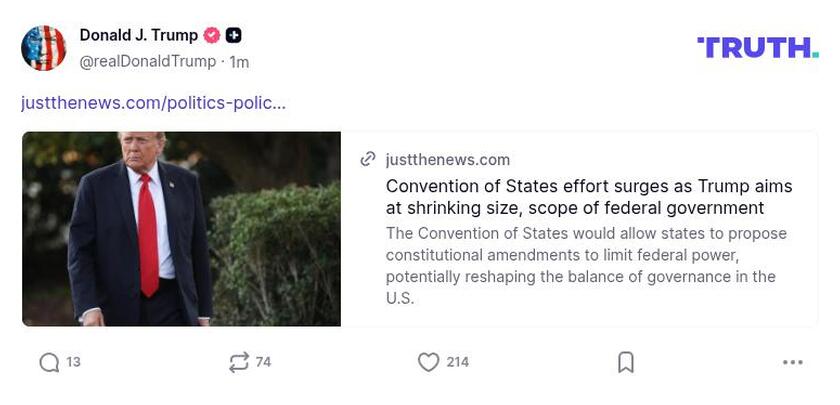Image resolution: width=840 pixels, height=405 pixels.
Task: Click the 74 ReTruths count
Action: pyautogui.click(x=263, y=362)
